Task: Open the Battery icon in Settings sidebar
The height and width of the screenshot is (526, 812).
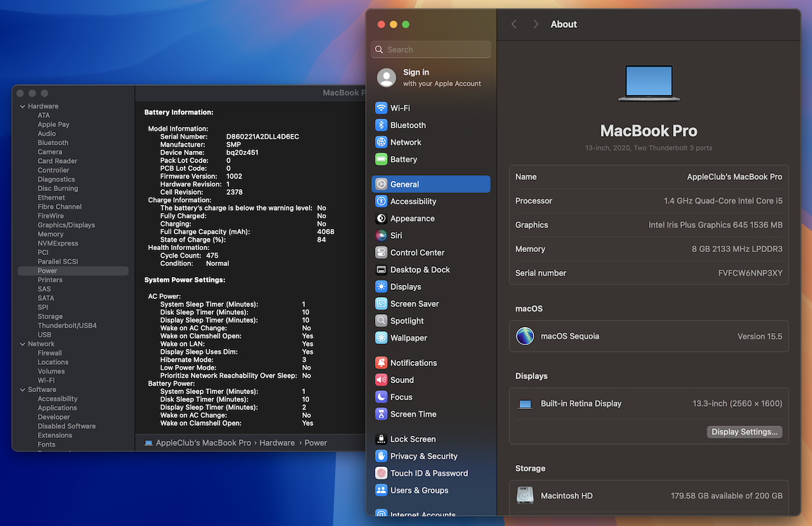Action: (381, 159)
